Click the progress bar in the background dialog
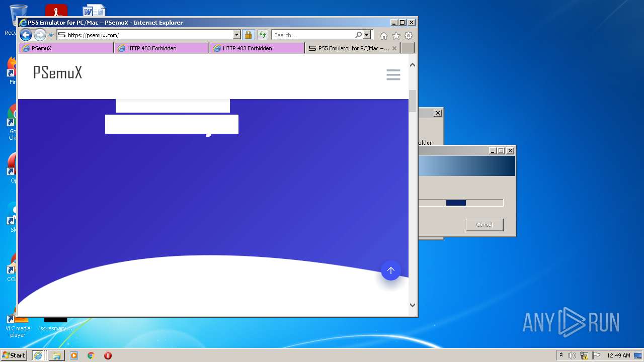 [x=461, y=203]
